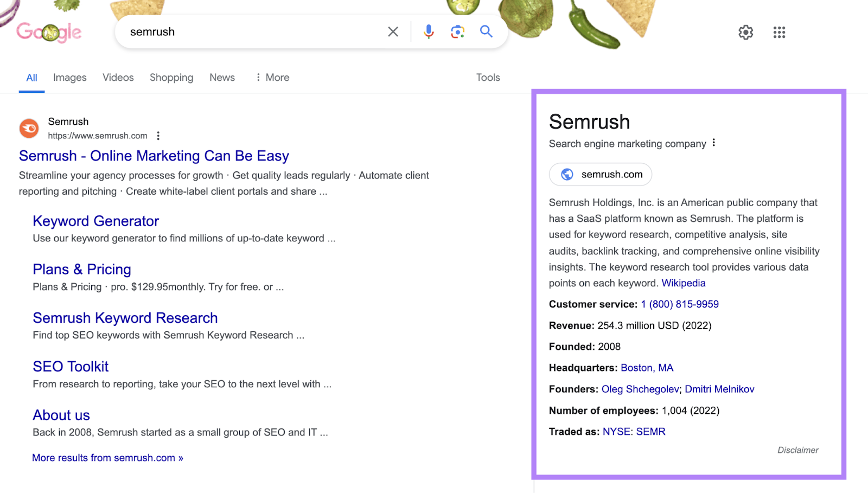Viewport: 868px width, 493px height.
Task: Open Google Lens camera search
Action: pyautogui.click(x=457, y=32)
